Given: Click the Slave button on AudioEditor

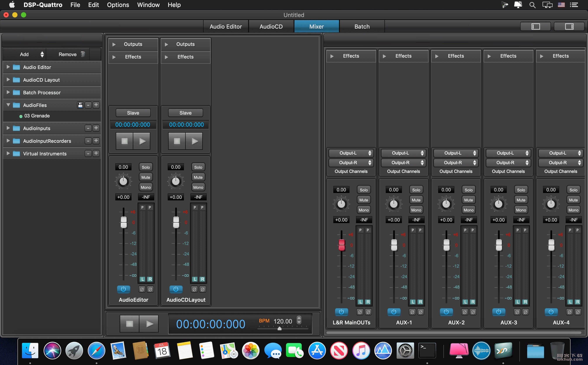Looking at the screenshot, I should [x=133, y=113].
